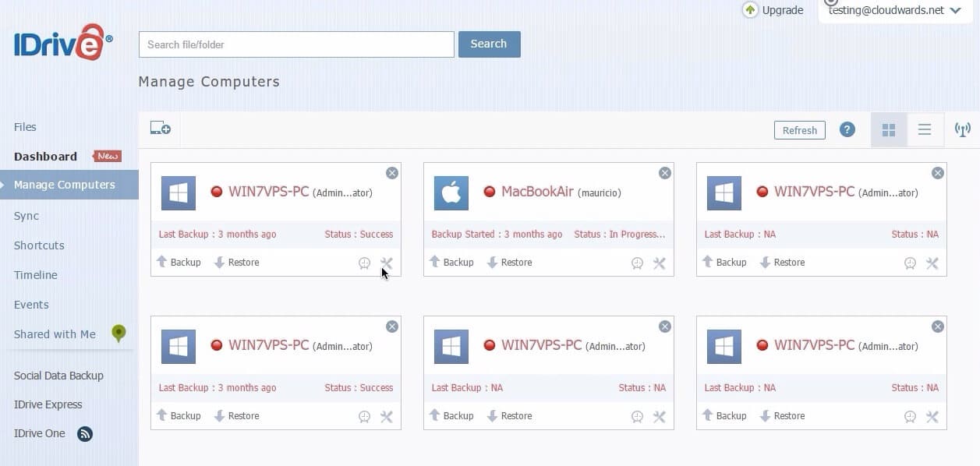Viewport: 980px width, 466px height.
Task: Open the help question mark icon
Action: point(847,129)
